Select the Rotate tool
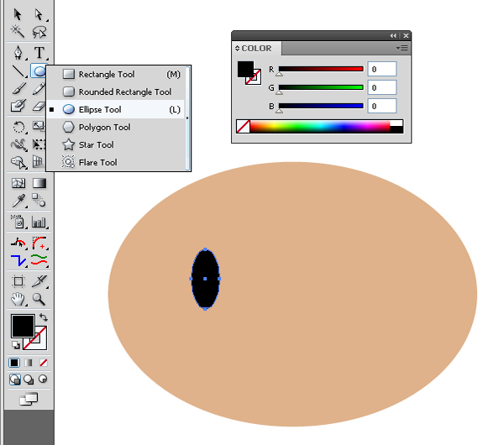The width and height of the screenshot is (504, 445). coord(18,127)
